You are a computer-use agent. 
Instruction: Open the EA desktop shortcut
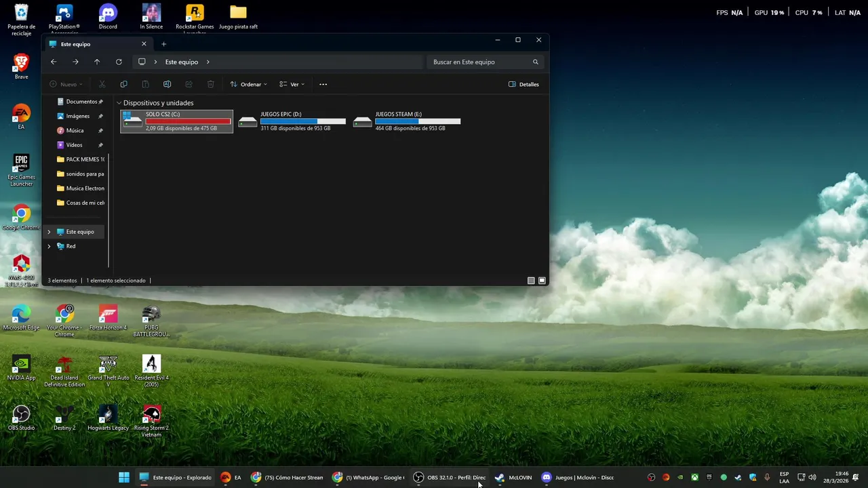(21, 117)
